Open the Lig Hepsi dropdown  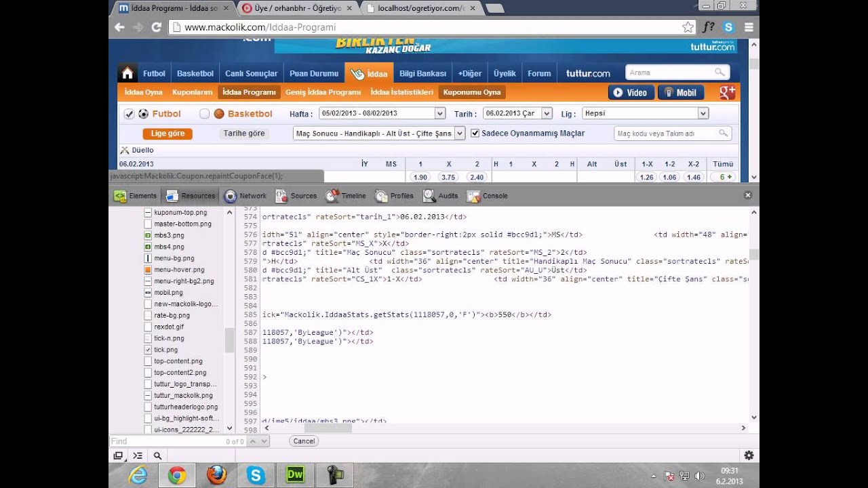coord(646,113)
